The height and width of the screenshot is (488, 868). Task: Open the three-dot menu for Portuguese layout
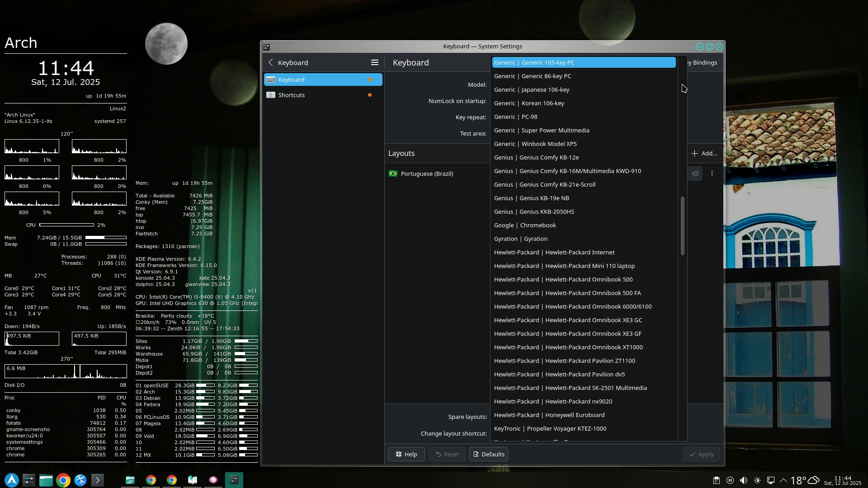[712, 174]
